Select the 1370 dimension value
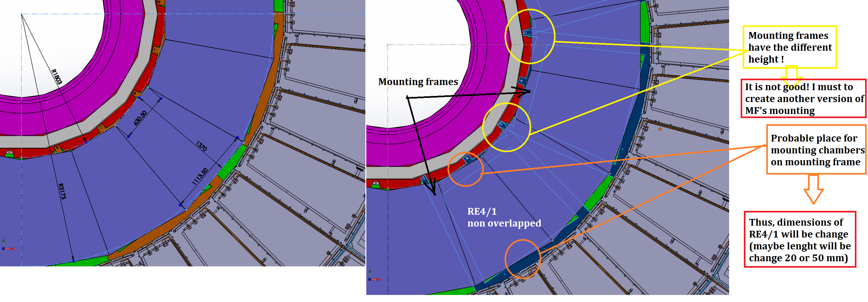Image resolution: width=868 pixels, height=302 pixels. pos(201,146)
